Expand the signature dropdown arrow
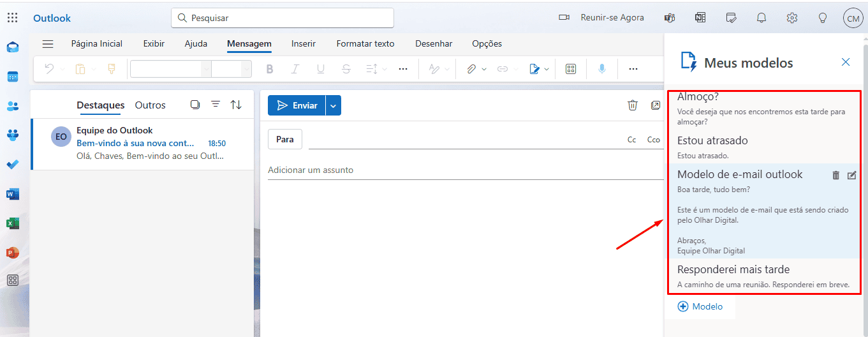 tap(547, 69)
